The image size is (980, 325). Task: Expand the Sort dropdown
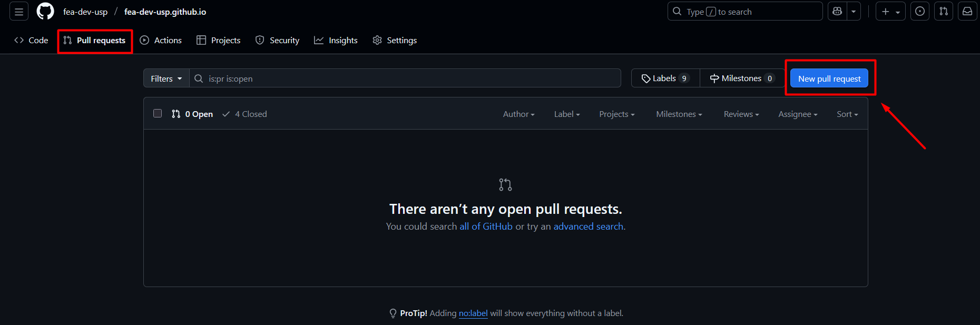[x=847, y=114]
